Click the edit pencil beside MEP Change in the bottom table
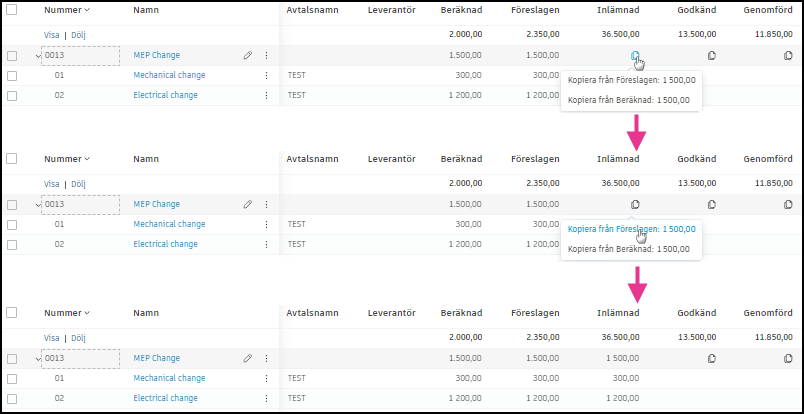The height and width of the screenshot is (414, 804). point(247,358)
